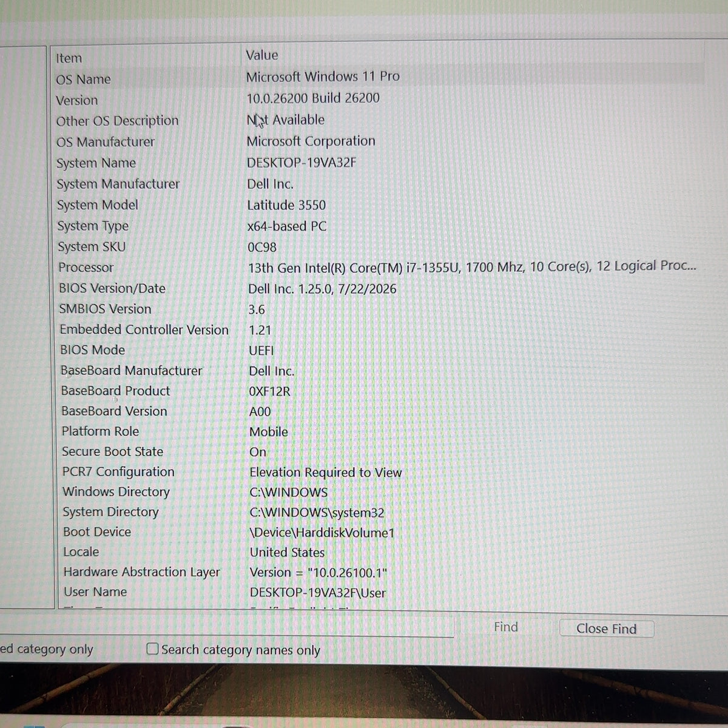The width and height of the screenshot is (728, 728).
Task: Select the 'Embedded Controller Version' item label
Action: coord(144,330)
